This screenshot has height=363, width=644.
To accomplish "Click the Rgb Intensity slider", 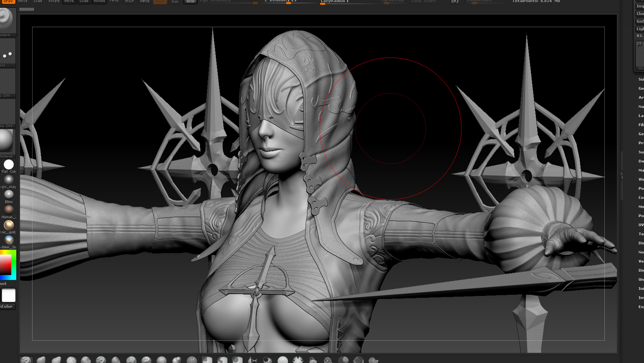I will click(x=229, y=1).
